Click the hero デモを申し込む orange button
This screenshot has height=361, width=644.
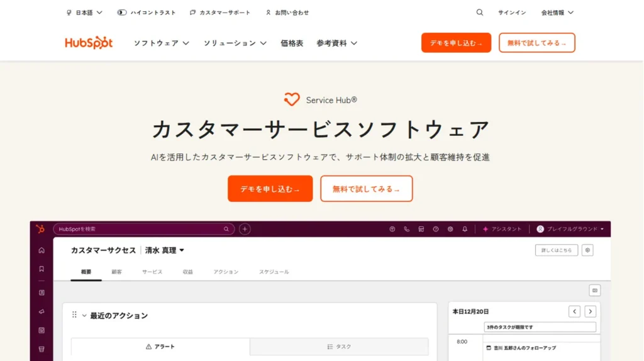pyautogui.click(x=270, y=189)
